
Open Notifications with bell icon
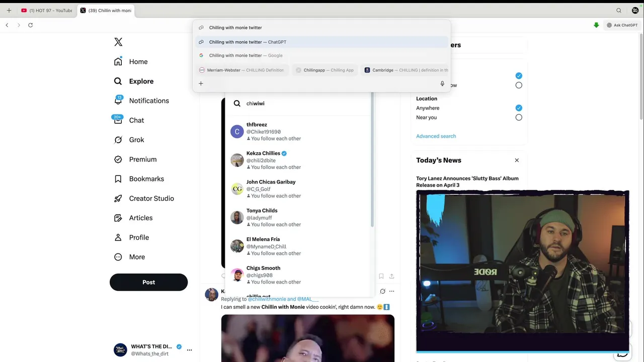(141, 101)
